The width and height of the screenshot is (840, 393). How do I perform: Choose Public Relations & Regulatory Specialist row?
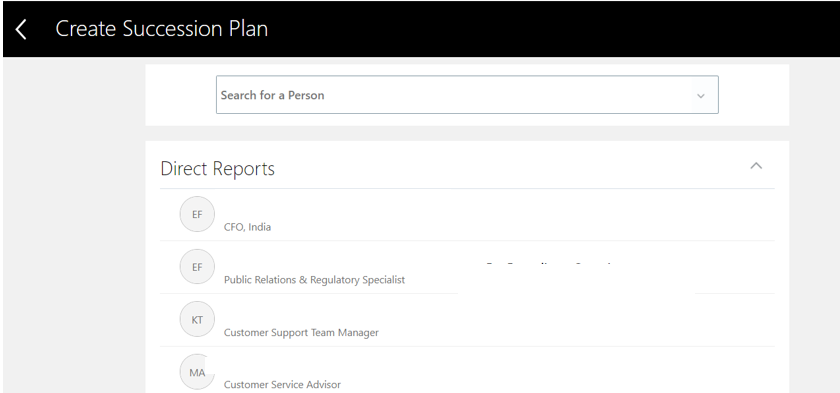click(x=467, y=267)
